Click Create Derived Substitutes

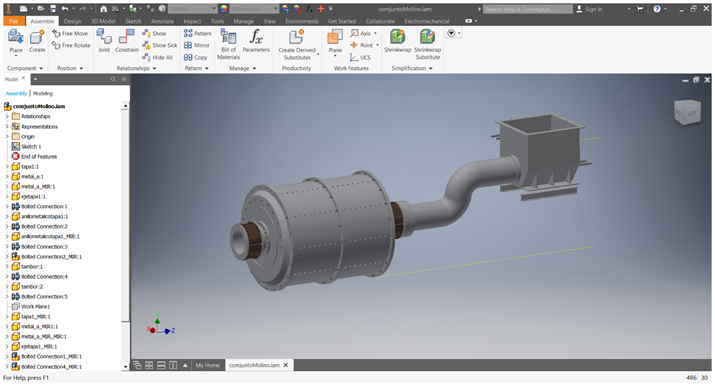[x=297, y=44]
